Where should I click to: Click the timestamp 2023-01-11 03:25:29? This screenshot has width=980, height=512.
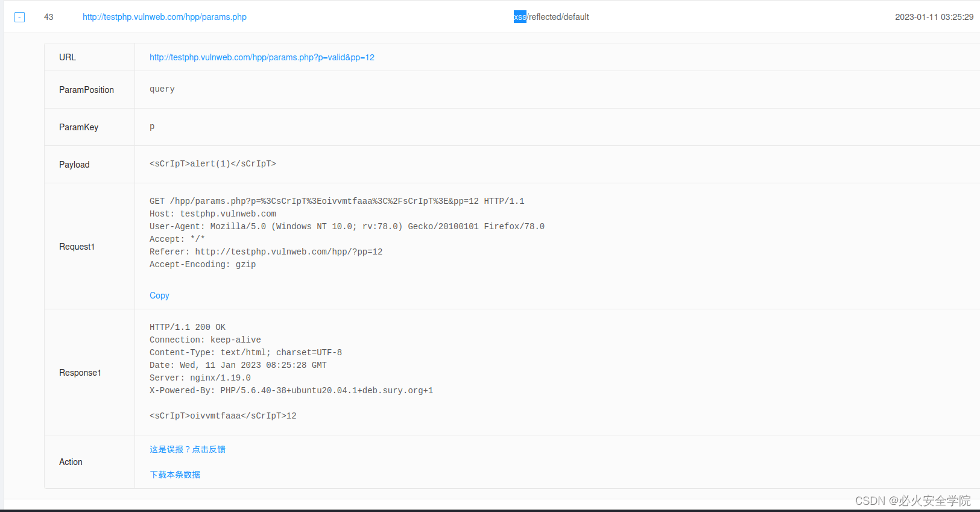pyautogui.click(x=934, y=17)
